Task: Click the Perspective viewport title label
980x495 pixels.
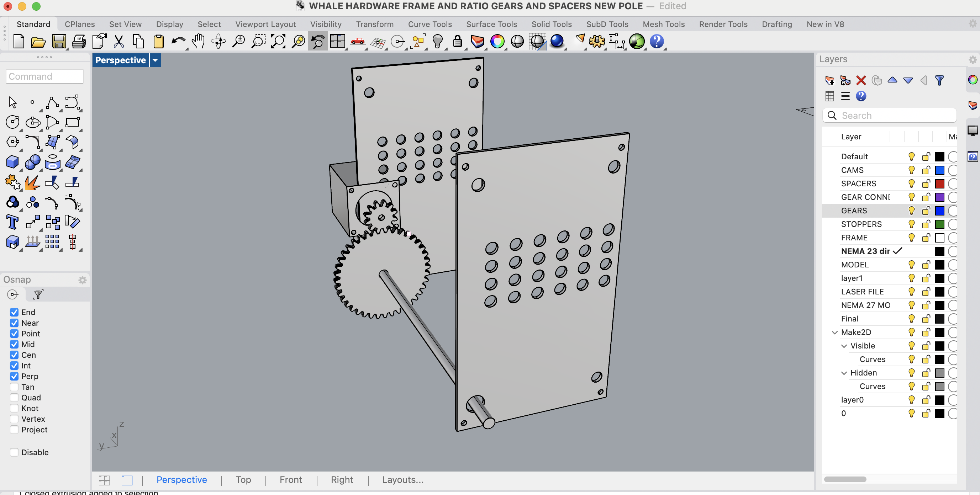Action: coord(120,60)
